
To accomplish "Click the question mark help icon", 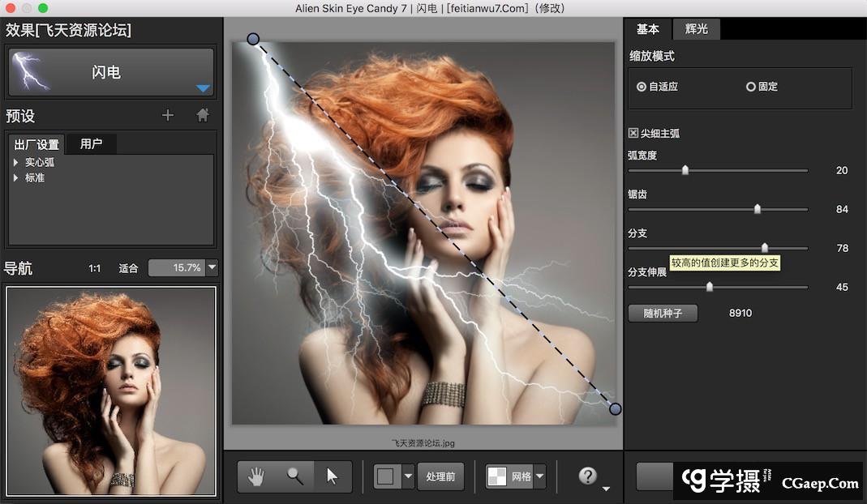I will click(x=587, y=476).
